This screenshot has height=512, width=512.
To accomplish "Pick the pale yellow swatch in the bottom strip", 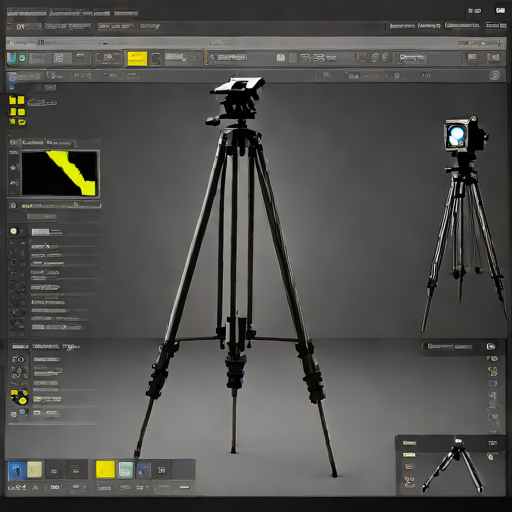I will 35,470.
